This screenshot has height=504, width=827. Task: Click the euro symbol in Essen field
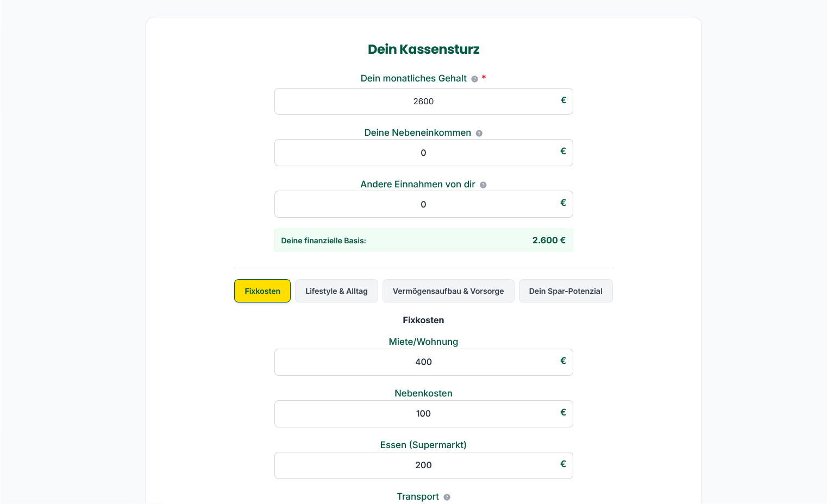(563, 464)
